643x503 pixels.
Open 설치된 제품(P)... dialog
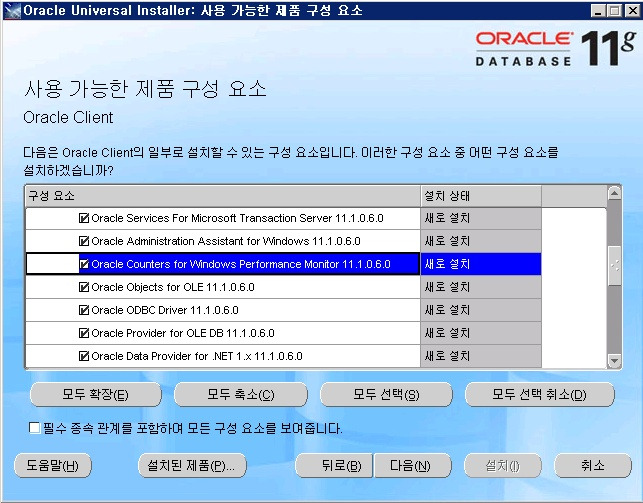tap(192, 465)
